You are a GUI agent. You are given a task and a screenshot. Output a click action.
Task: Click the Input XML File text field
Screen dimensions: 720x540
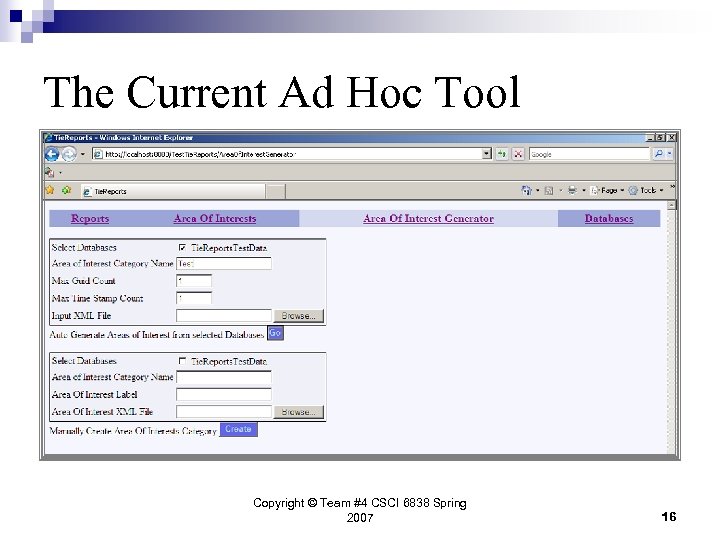[224, 315]
